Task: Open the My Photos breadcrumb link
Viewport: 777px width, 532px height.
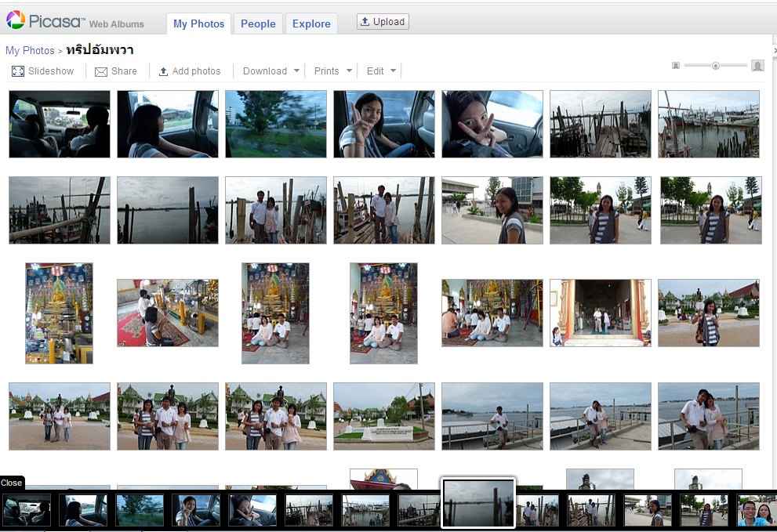Action: (x=30, y=50)
